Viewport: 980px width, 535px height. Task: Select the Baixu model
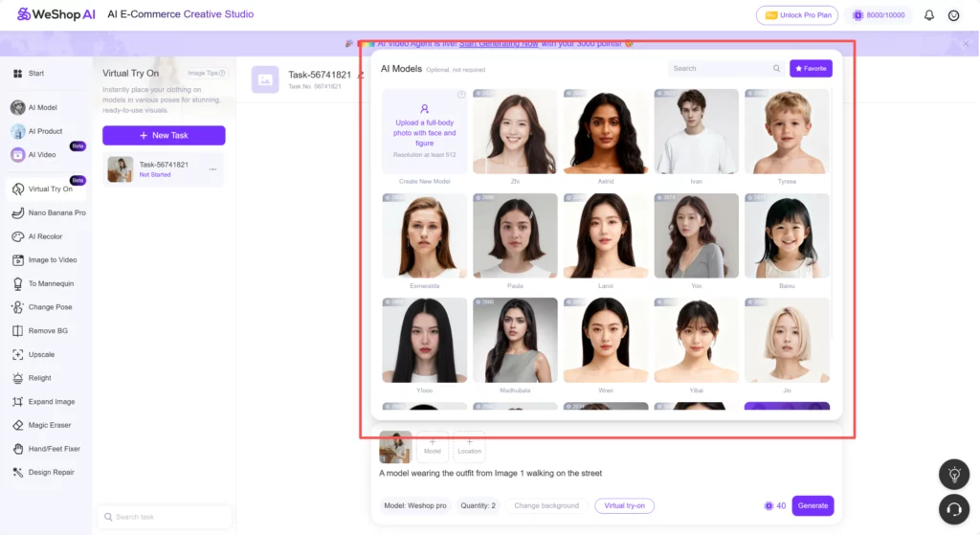pyautogui.click(x=787, y=235)
